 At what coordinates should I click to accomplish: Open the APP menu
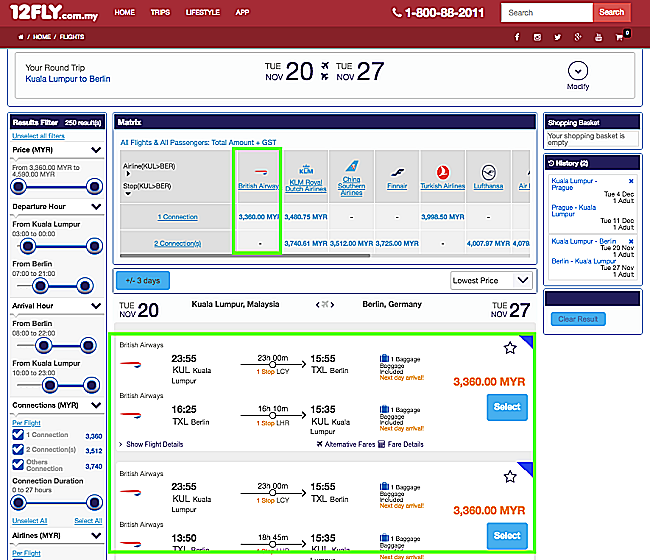pos(243,12)
